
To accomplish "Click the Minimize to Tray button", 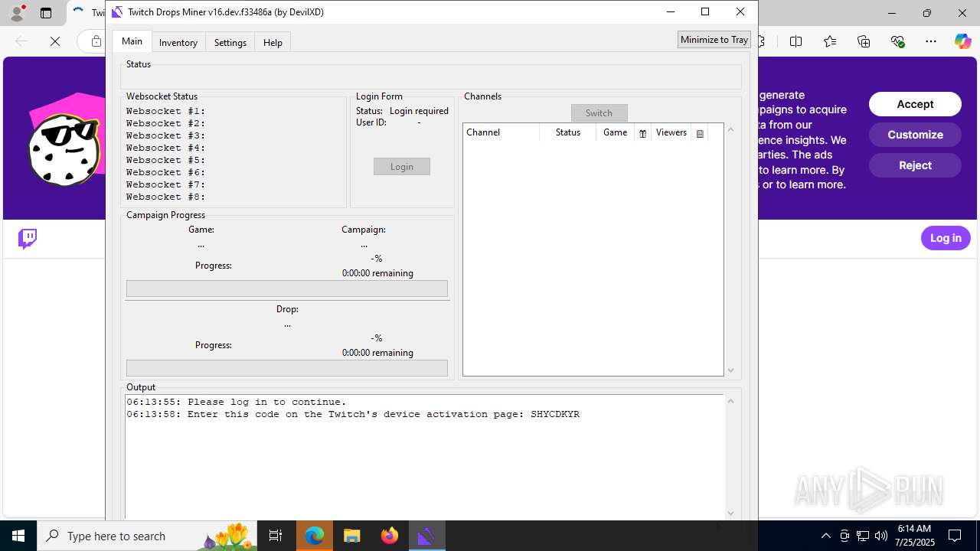I will [x=714, y=40].
